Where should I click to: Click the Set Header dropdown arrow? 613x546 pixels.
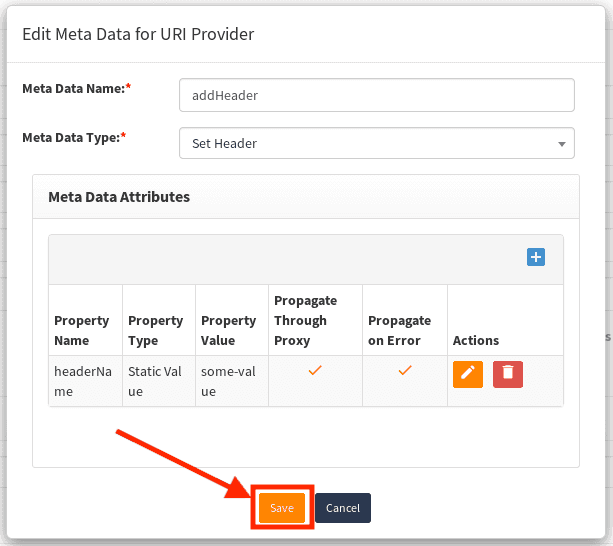click(562, 144)
